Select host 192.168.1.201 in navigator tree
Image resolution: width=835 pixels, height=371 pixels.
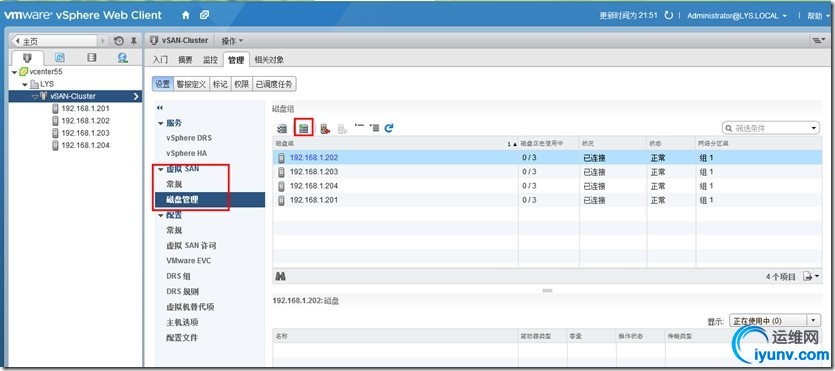click(x=85, y=108)
